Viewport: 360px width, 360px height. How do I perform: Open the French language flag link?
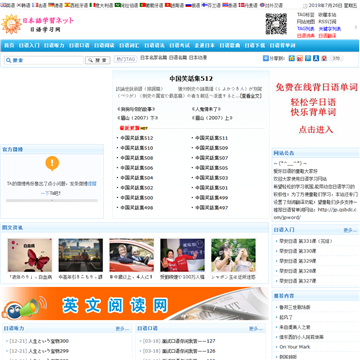[x=39, y=5]
